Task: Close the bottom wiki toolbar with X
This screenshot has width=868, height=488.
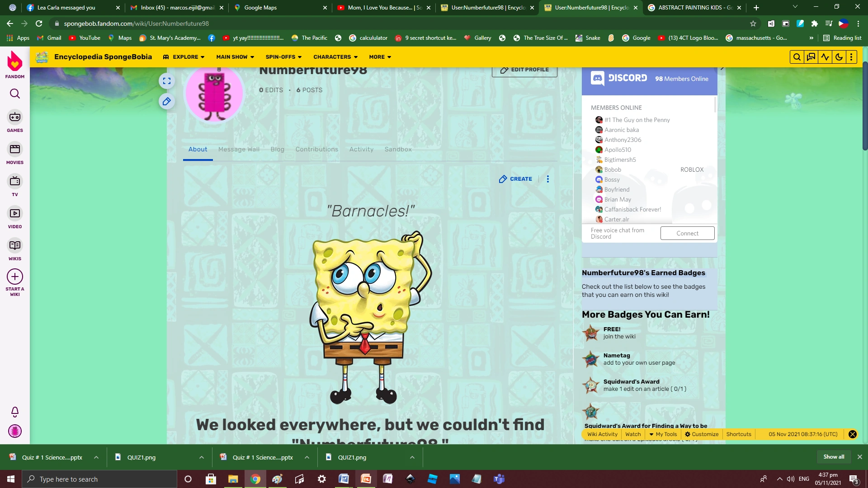Action: tap(853, 434)
